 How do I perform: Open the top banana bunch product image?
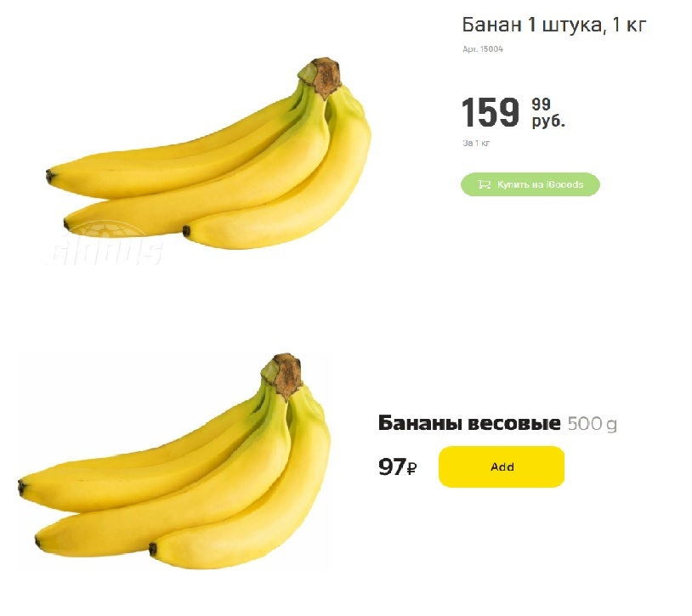coord(208,154)
